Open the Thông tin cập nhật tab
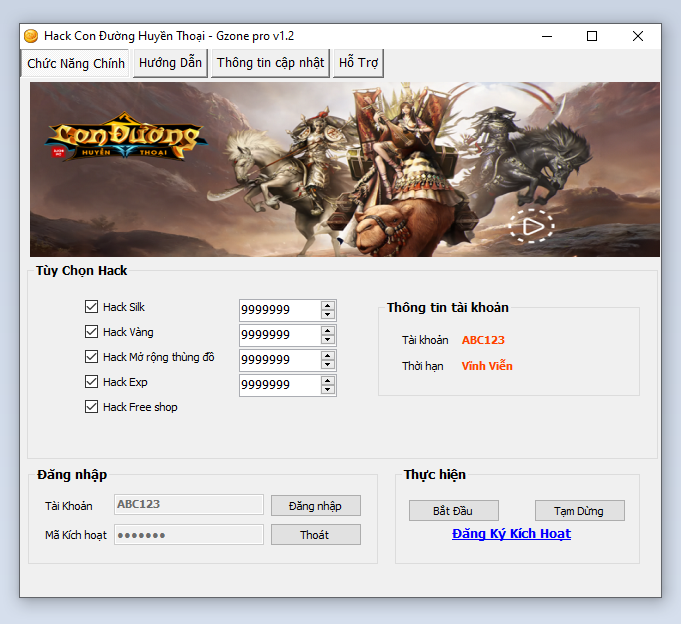Image resolution: width=683 pixels, height=624 pixels. pos(270,63)
